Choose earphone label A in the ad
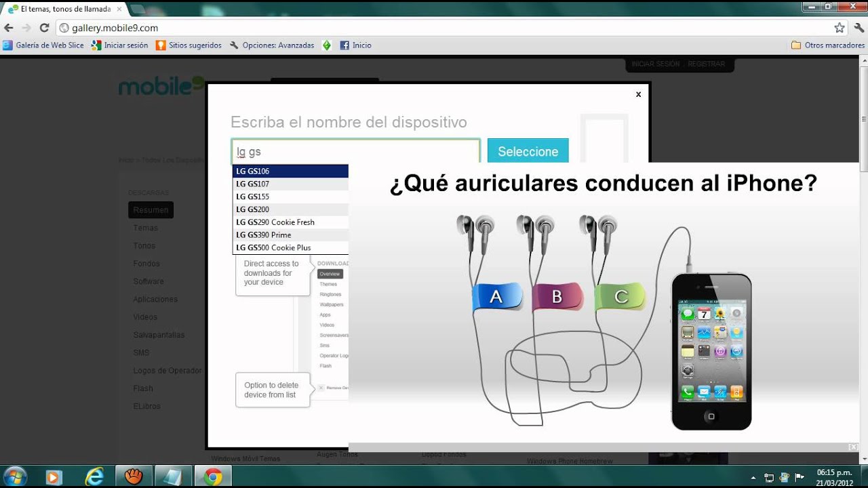 coord(496,296)
